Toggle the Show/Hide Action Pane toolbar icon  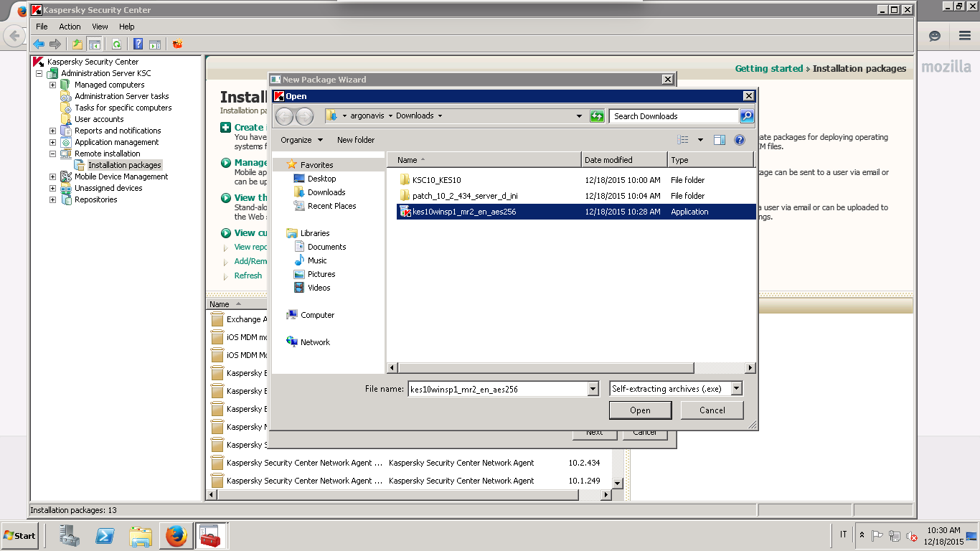[154, 44]
